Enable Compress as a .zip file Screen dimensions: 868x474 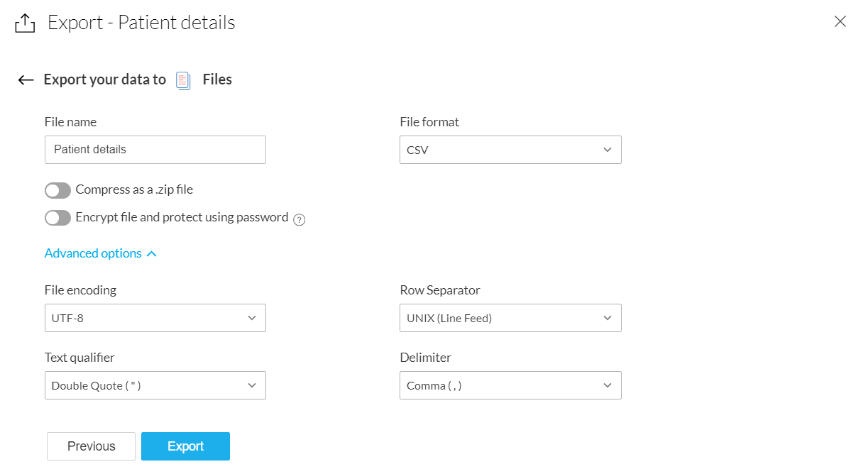pyautogui.click(x=57, y=190)
